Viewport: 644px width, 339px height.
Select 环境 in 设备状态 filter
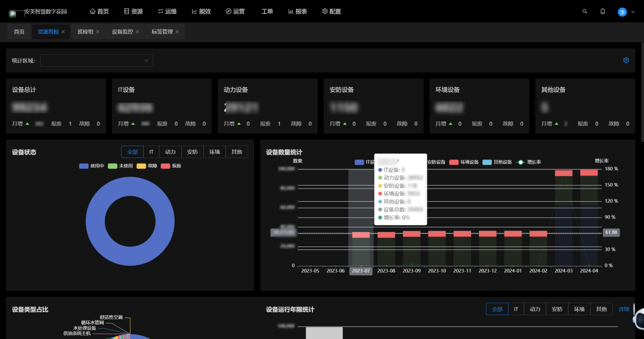[x=215, y=152]
